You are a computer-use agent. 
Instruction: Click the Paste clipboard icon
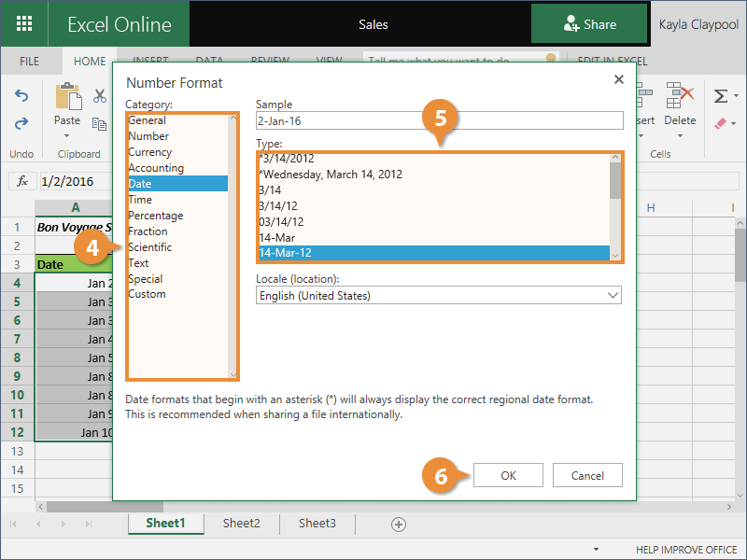(x=67, y=97)
